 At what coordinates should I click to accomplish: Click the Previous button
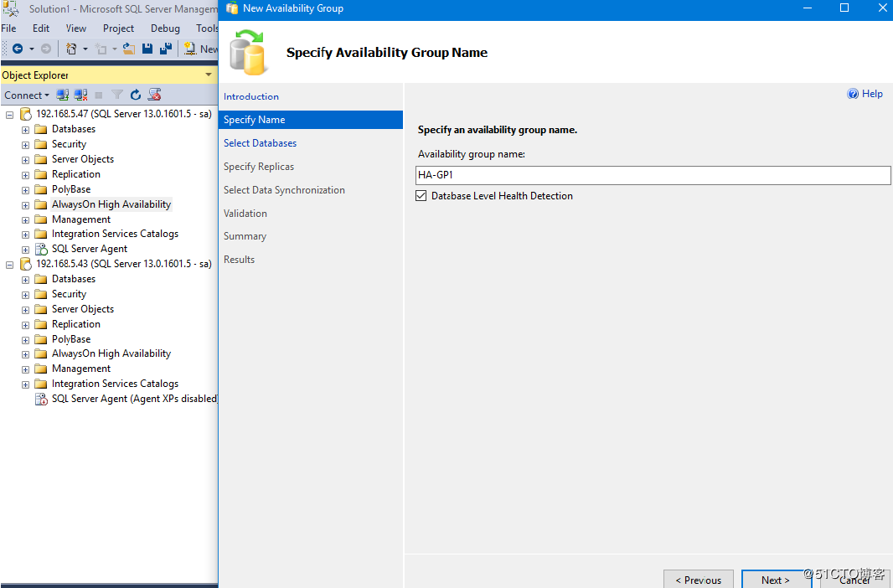(x=698, y=580)
